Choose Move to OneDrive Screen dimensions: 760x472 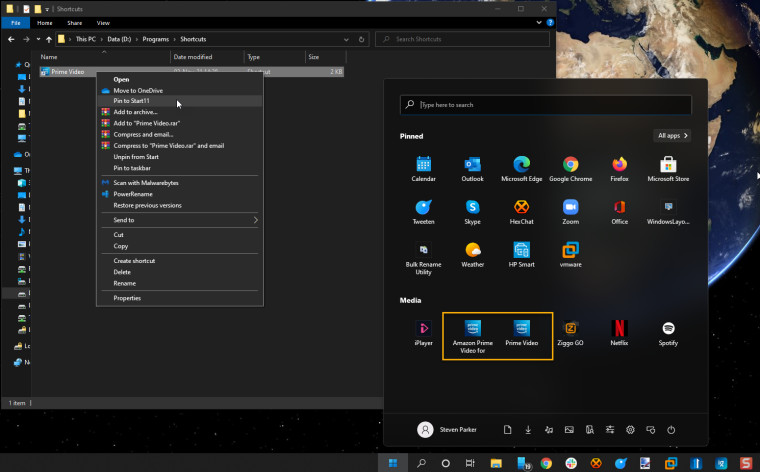[x=180, y=91]
